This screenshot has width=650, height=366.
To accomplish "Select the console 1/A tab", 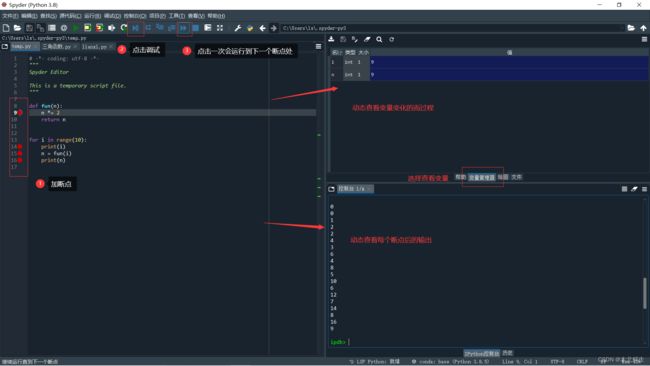I will click(x=355, y=189).
